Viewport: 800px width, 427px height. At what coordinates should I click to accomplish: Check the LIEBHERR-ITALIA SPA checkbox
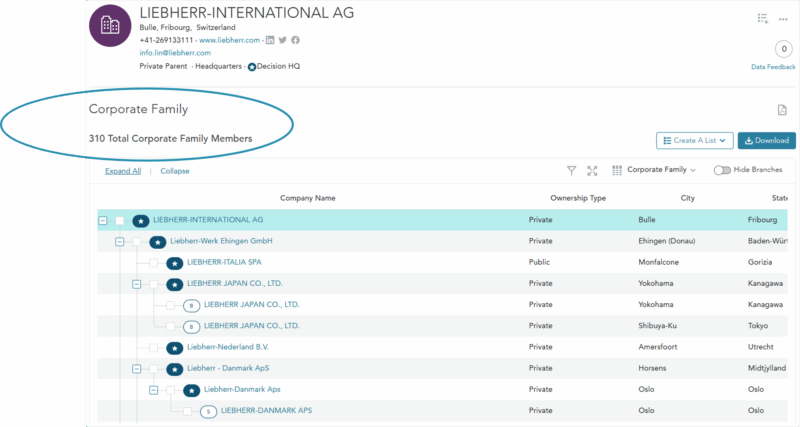tap(153, 263)
